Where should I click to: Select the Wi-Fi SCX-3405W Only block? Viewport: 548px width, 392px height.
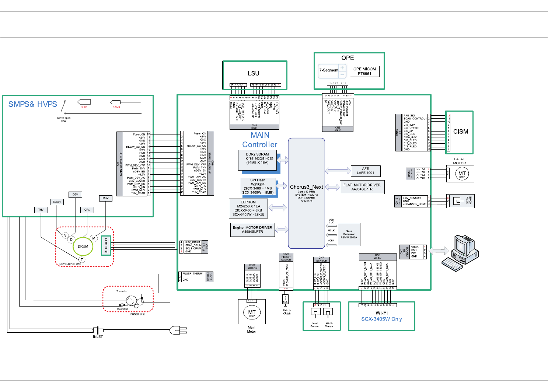pyautogui.click(x=381, y=316)
